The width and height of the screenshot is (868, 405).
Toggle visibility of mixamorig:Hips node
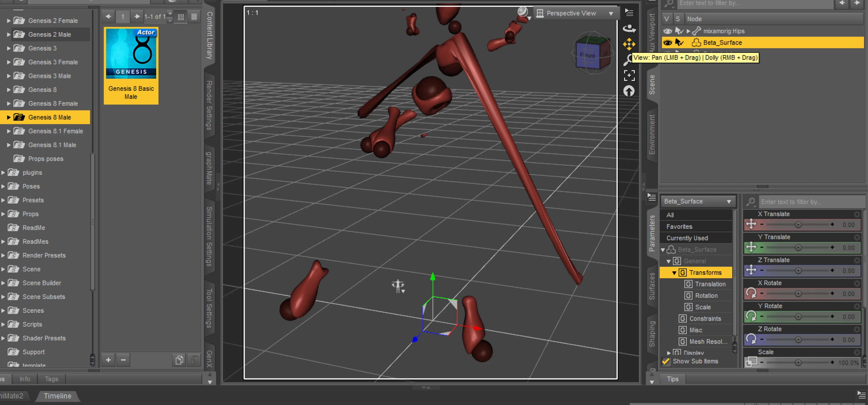[667, 31]
